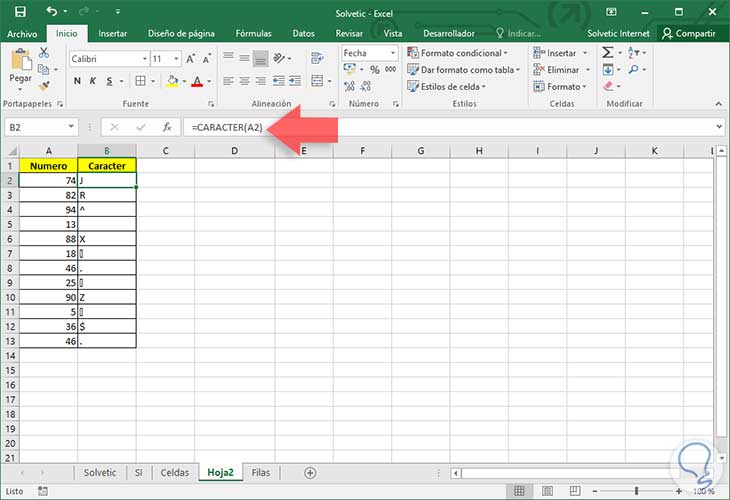Select cell A2 containing 74
The image size is (730, 500).
(48, 181)
